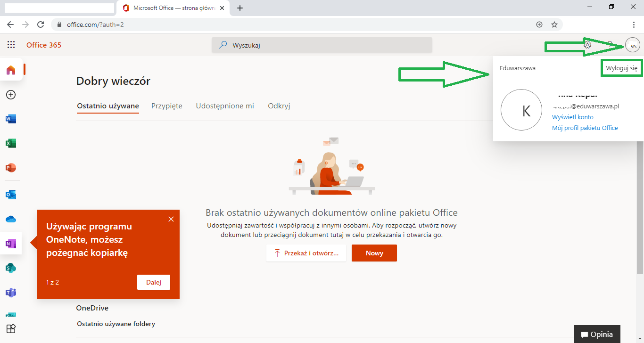The height and width of the screenshot is (343, 644).
Task: Open the app launcher waffle menu
Action: (11, 45)
